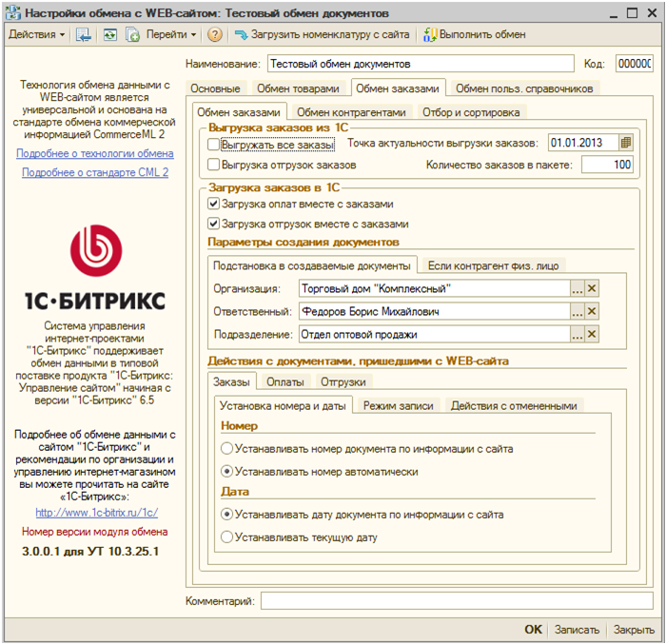Select top-level Обмен заказами tab

398,88
